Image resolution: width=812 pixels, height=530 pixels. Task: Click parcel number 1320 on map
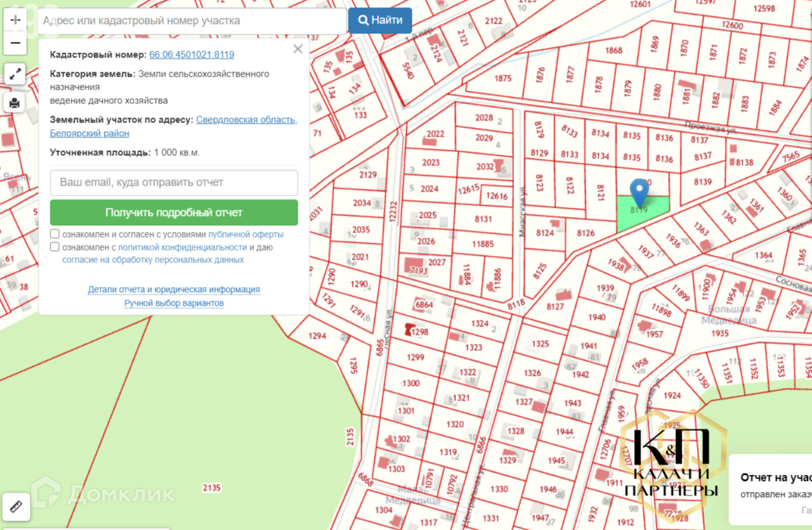tap(455, 425)
